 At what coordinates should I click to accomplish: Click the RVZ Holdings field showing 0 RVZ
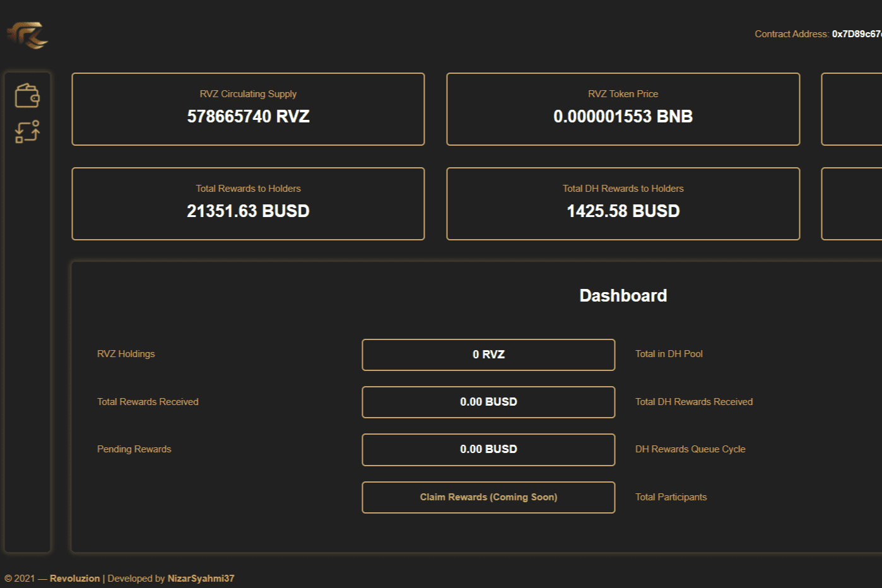tap(488, 355)
